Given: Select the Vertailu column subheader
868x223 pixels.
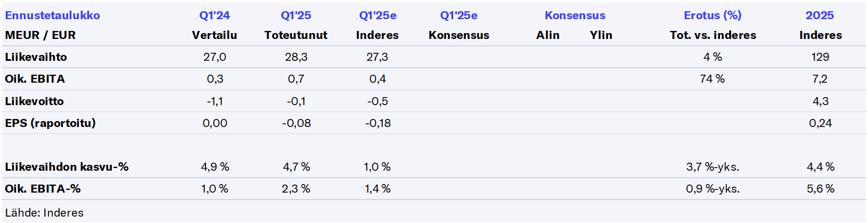Looking at the screenshot, I should [x=214, y=35].
